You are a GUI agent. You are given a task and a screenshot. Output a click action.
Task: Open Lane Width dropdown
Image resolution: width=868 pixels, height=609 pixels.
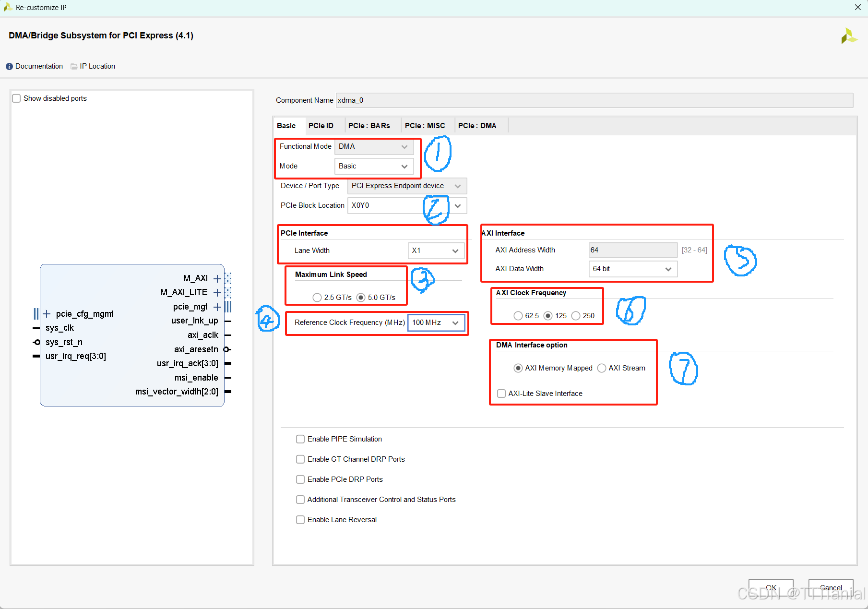(x=436, y=251)
